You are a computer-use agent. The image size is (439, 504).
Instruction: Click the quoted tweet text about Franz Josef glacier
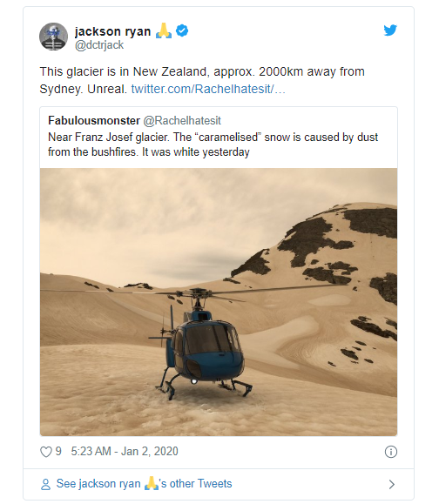(213, 144)
